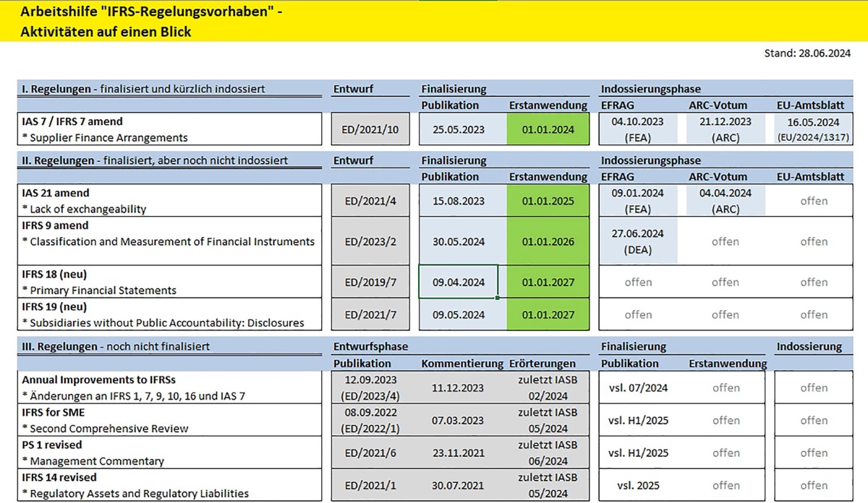Click the vsl. 07/2024 publication cell

point(638,387)
